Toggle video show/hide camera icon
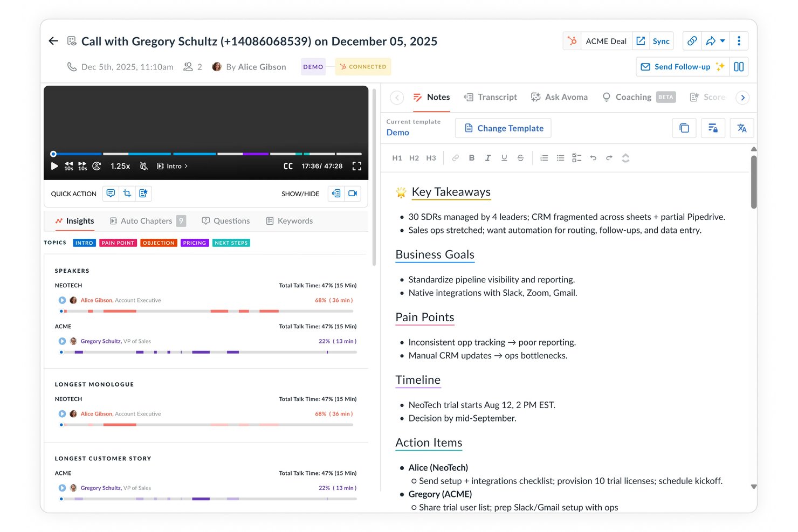The width and height of the screenshot is (798, 532). coord(353,194)
